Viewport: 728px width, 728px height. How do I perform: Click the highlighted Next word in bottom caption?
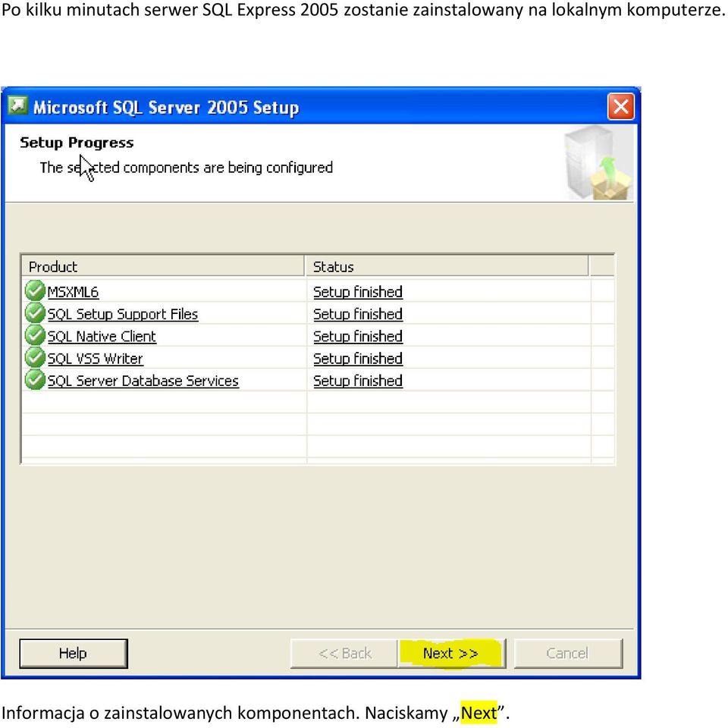pos(479,712)
